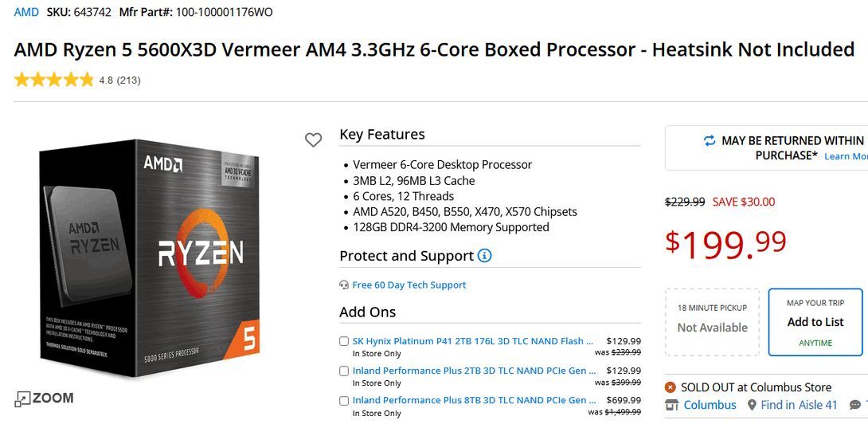Click the Ryzen processor box image

tap(150, 257)
